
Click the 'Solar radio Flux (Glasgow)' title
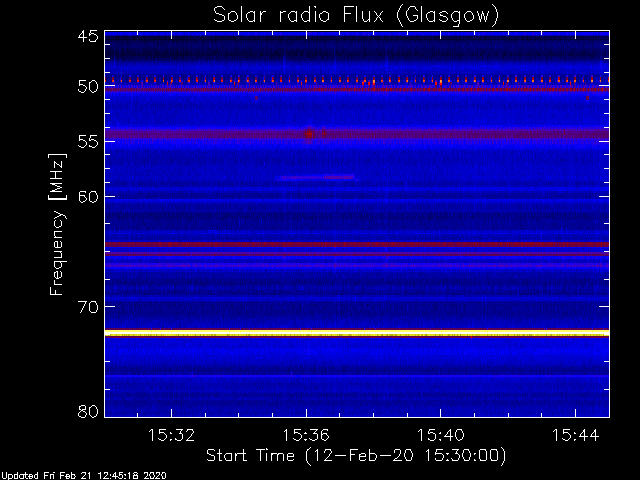click(x=356, y=16)
